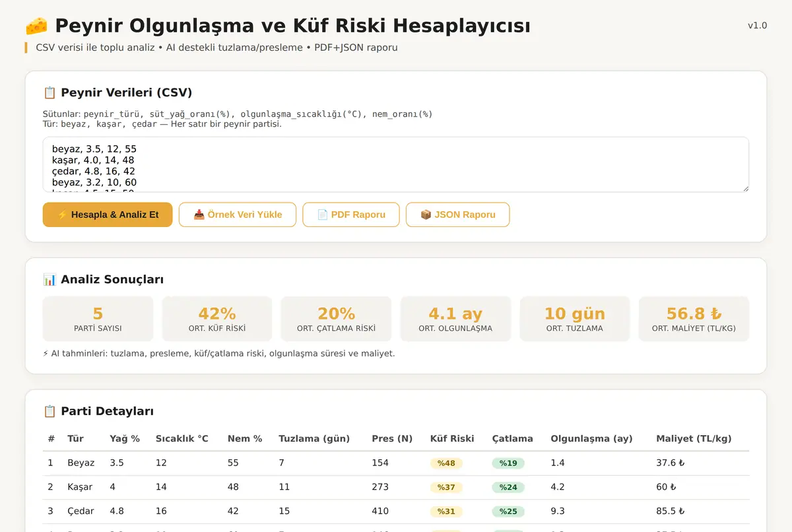
Task: Download the JSON Raporu
Action: 458,215
